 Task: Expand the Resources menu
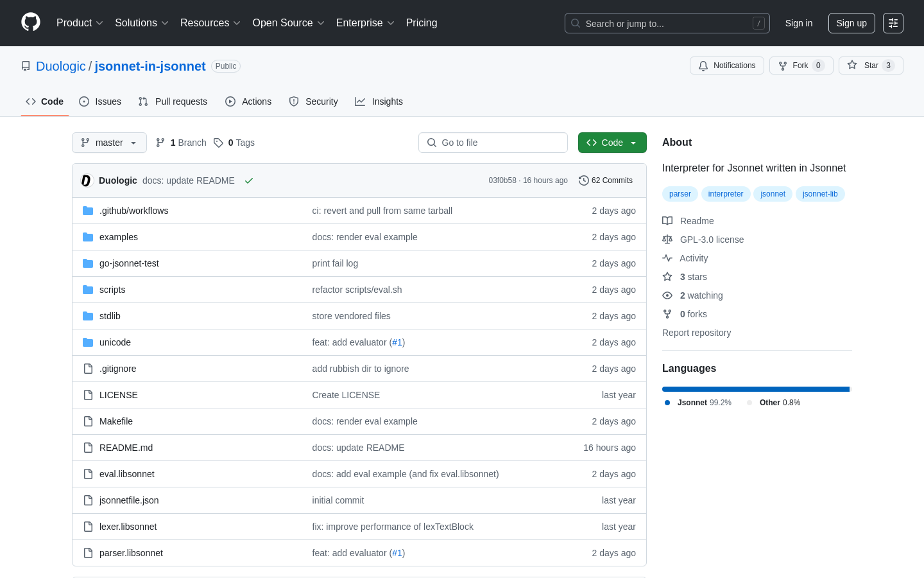(210, 23)
